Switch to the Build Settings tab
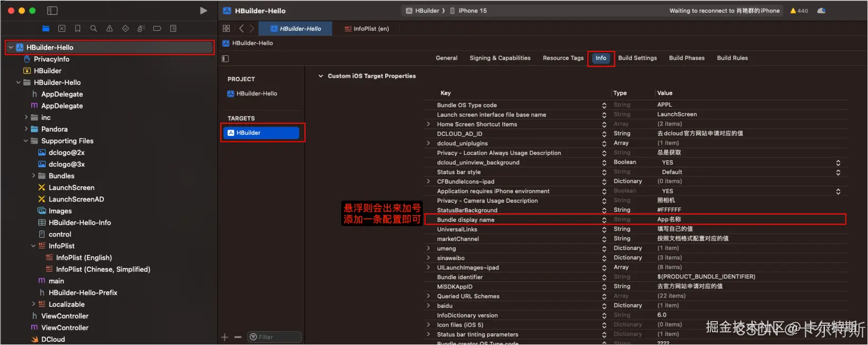 [x=637, y=58]
